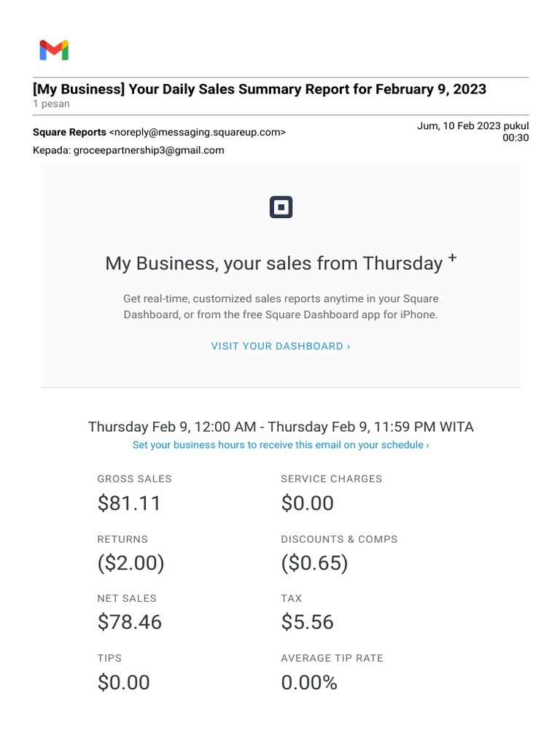
Task: Click the Average Tip Rate value 0.00%
Action: 309,683
